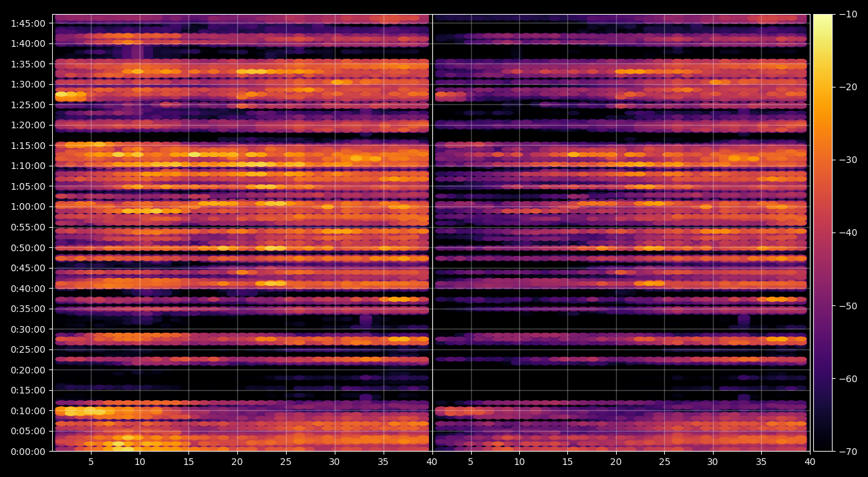This screenshot has height=477, width=868.
Task: Select the 0:20:00 y-axis tick label
Action: [x=28, y=370]
